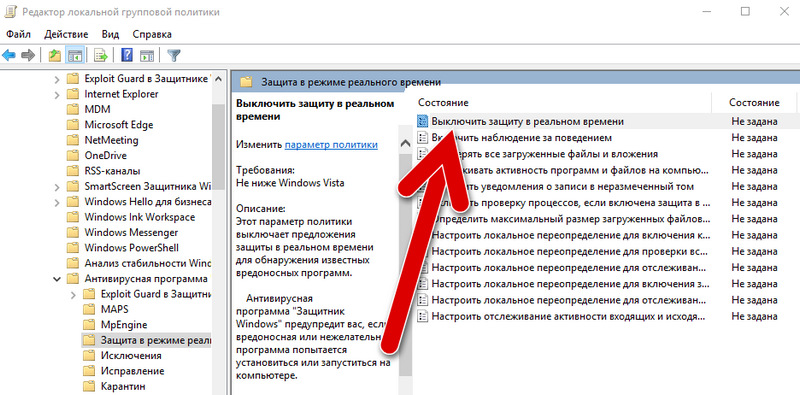Select the MpEngine folder in tree
This screenshot has height=395, width=800.
[x=124, y=325]
